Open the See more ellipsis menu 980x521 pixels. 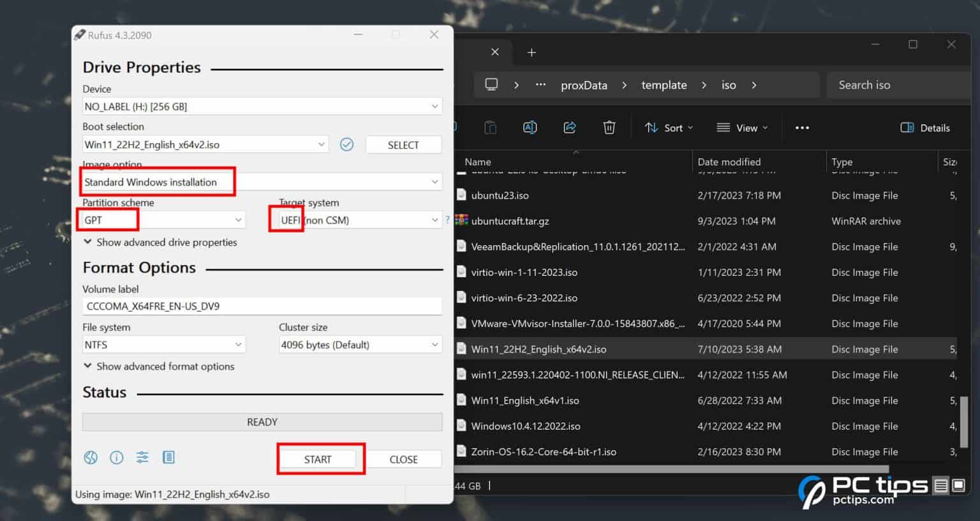pos(802,128)
